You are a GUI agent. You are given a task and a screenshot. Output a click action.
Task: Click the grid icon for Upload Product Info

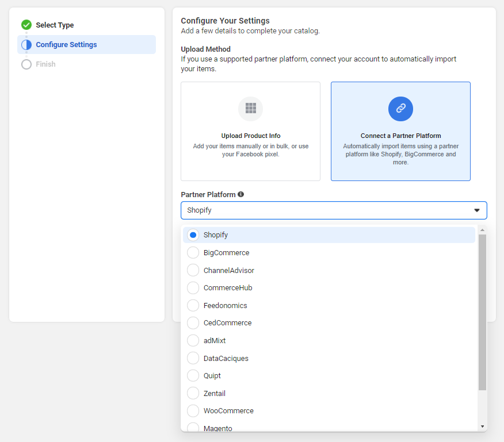pyautogui.click(x=250, y=109)
